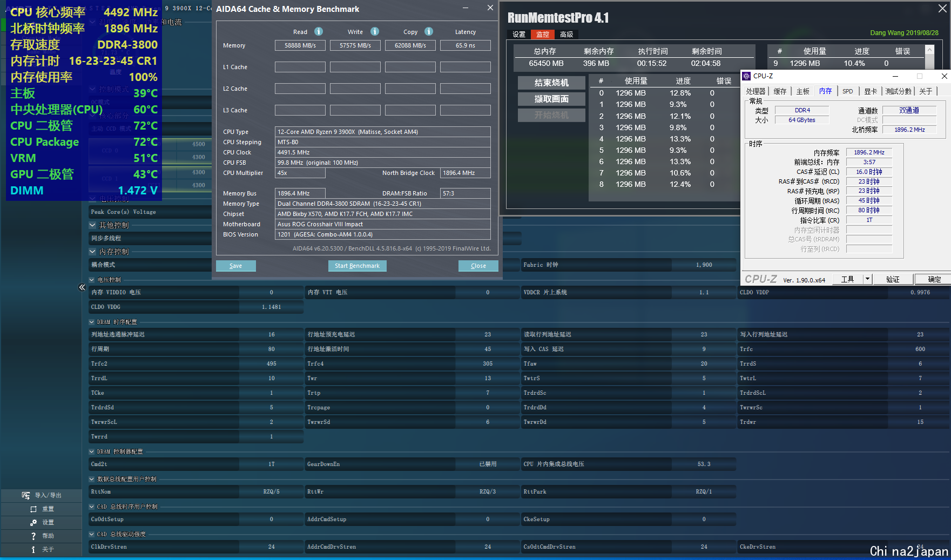The height and width of the screenshot is (560, 951).
Task: Click the Fabric 时钟 value 1,900
Action: tap(704, 265)
